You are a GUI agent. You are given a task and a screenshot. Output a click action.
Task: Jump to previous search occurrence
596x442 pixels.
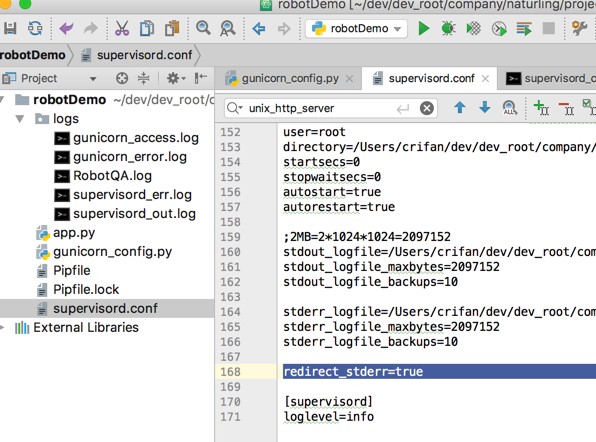pos(460,108)
